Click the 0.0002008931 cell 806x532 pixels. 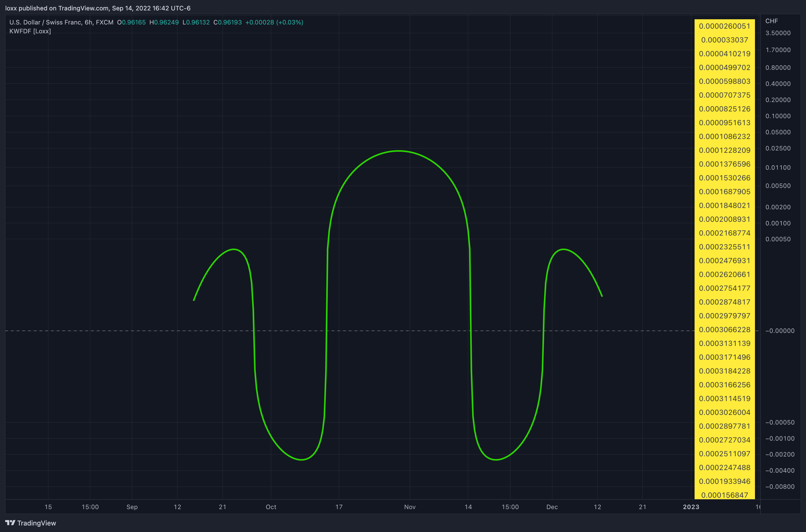[x=725, y=219]
